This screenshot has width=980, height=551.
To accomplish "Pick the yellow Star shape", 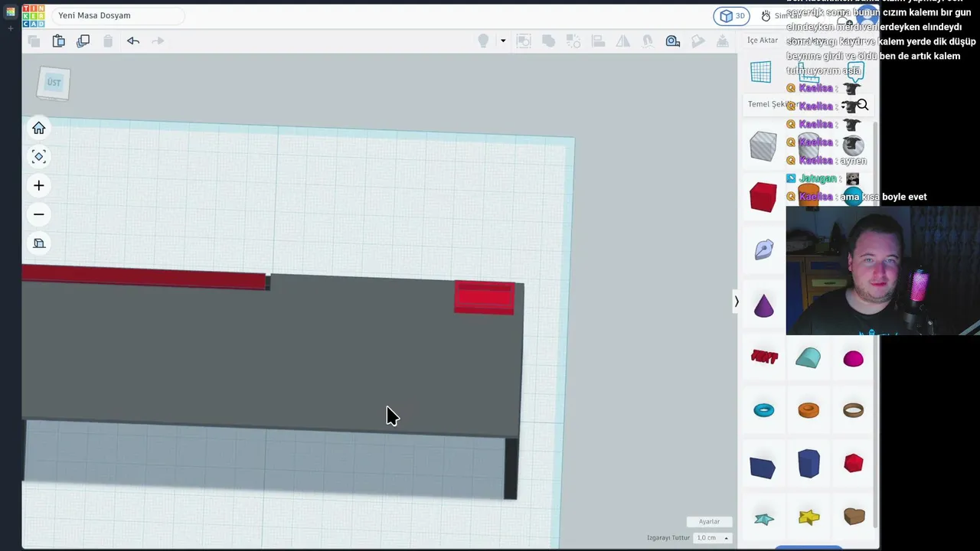I will 808,518.
